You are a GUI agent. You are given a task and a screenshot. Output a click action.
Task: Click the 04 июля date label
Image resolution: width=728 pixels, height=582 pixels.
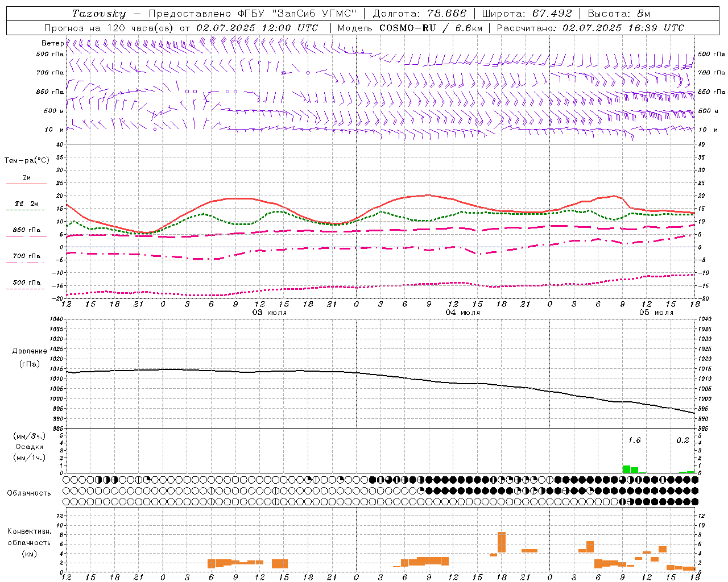pos(462,313)
